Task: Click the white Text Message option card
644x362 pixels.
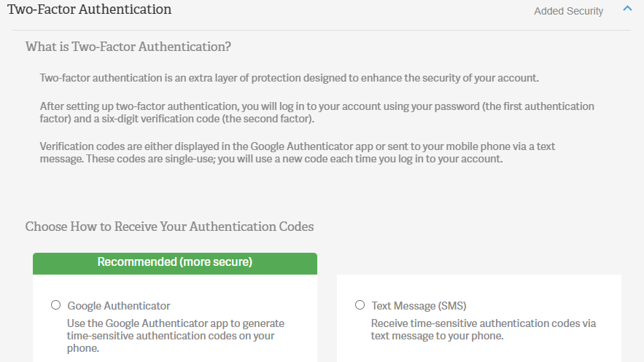Action: (479, 318)
